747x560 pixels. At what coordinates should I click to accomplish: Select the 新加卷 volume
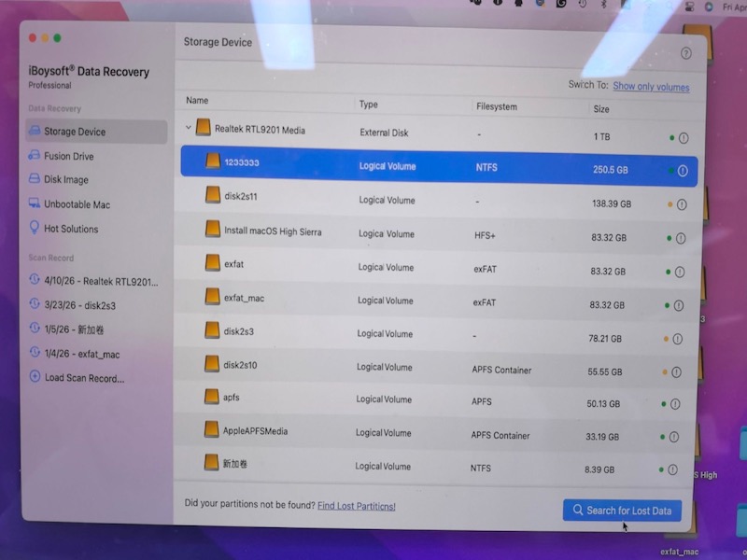[x=431, y=466]
